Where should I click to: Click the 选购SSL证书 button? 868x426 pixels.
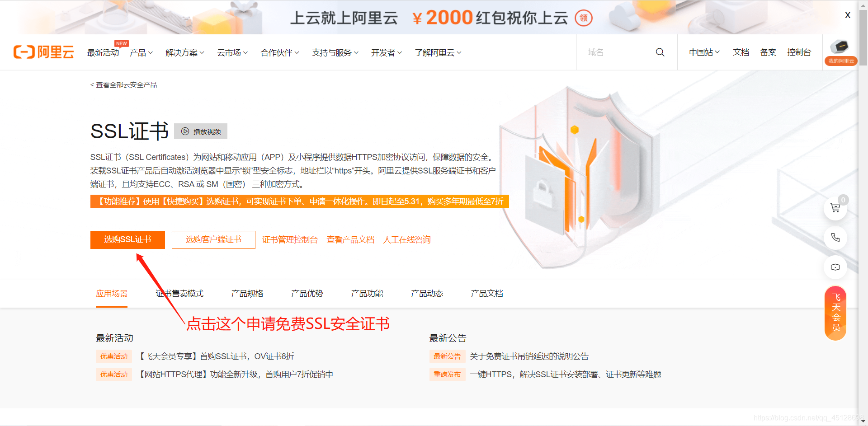[x=127, y=239]
